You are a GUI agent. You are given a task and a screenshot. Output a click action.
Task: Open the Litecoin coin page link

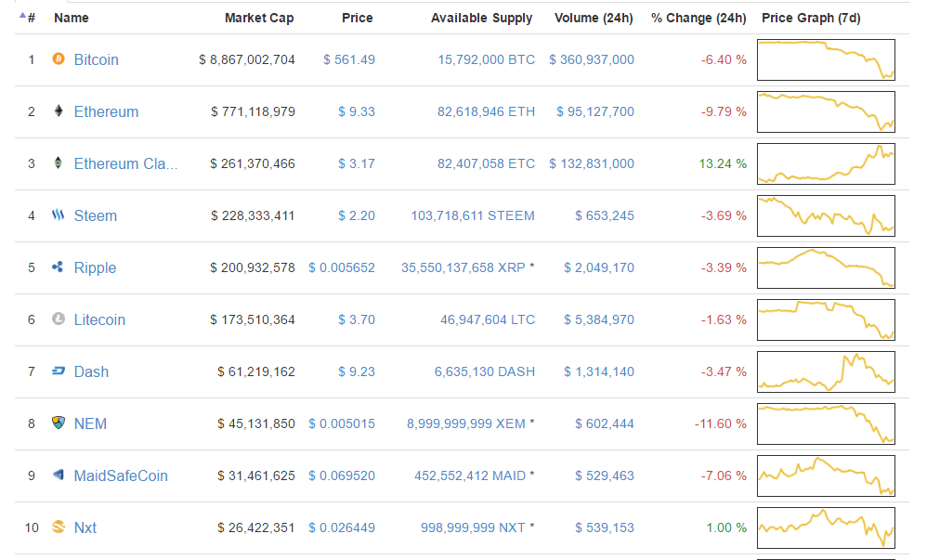[x=99, y=319]
